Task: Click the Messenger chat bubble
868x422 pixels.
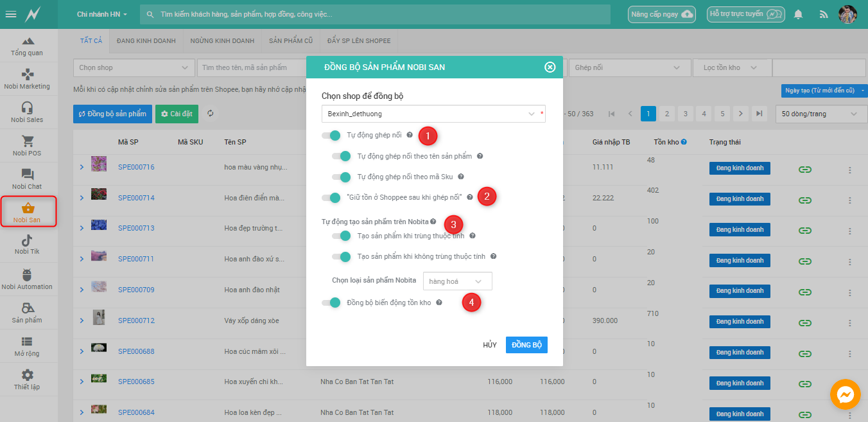Action: (845, 394)
